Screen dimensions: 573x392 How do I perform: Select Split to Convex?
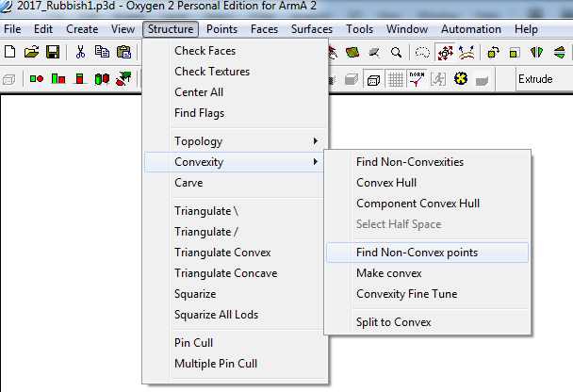point(427,322)
